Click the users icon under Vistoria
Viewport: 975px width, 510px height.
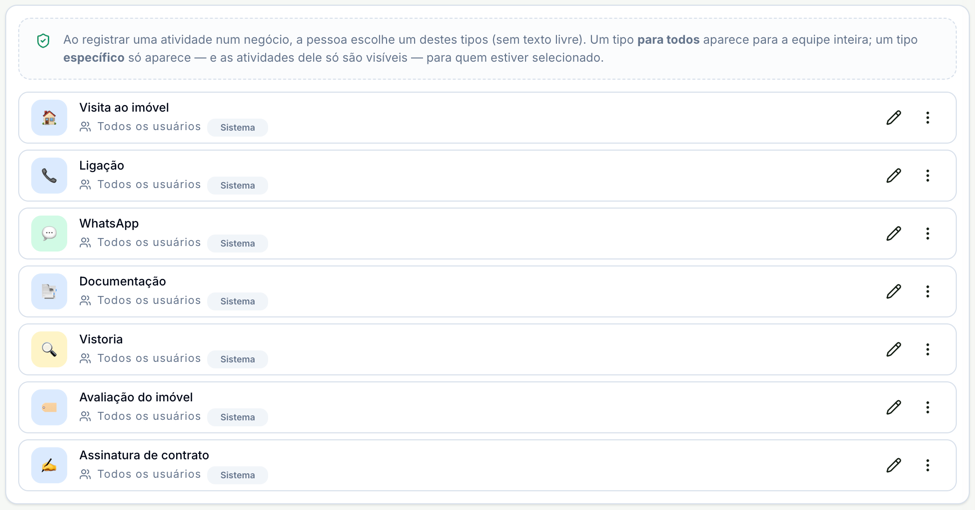coord(85,358)
